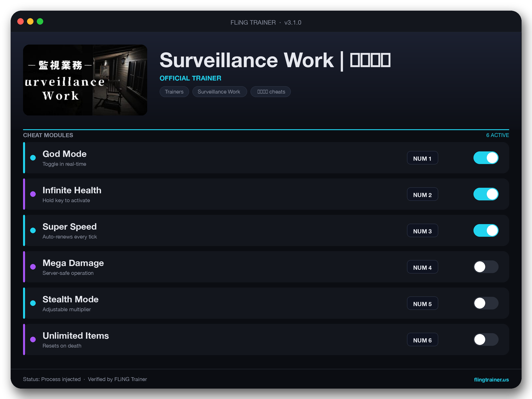Viewport: 532px width, 399px height.
Task: Click the 'Server-safe operation' description
Action: tap(68, 273)
